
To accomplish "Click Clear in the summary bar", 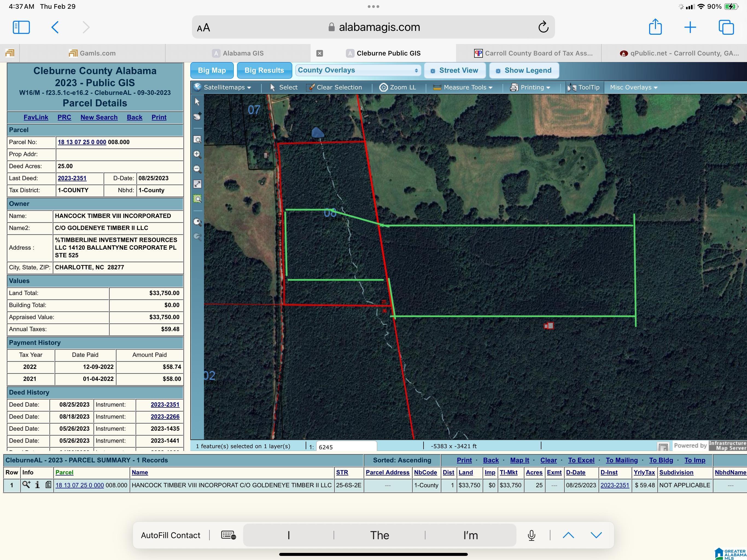I will 548,460.
